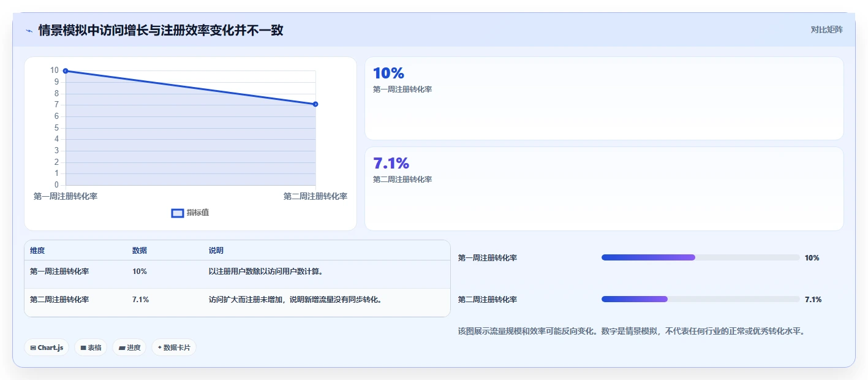This screenshot has height=380, width=868.
Task: Click the 第二周注册转化率 x-axis label
Action: pyautogui.click(x=315, y=196)
